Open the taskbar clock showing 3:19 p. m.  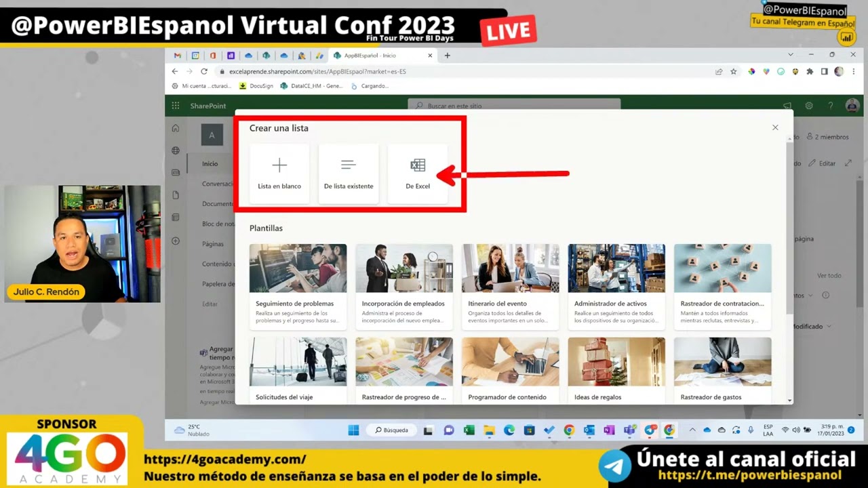click(832, 430)
